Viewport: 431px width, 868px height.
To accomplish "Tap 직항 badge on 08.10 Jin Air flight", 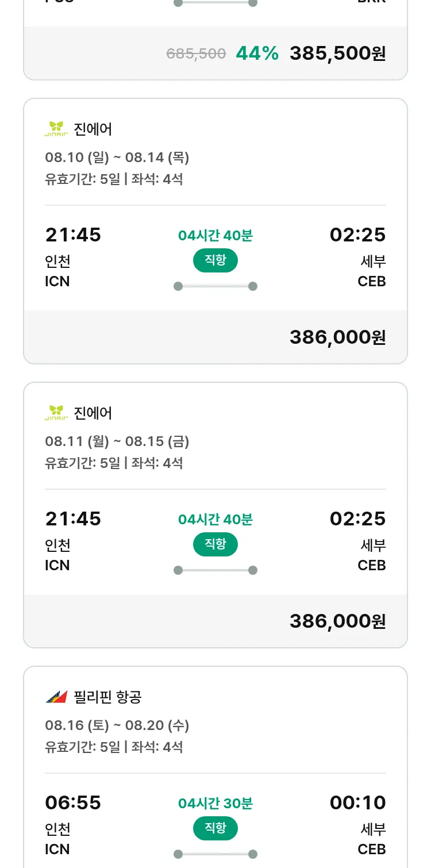I will [x=215, y=260].
